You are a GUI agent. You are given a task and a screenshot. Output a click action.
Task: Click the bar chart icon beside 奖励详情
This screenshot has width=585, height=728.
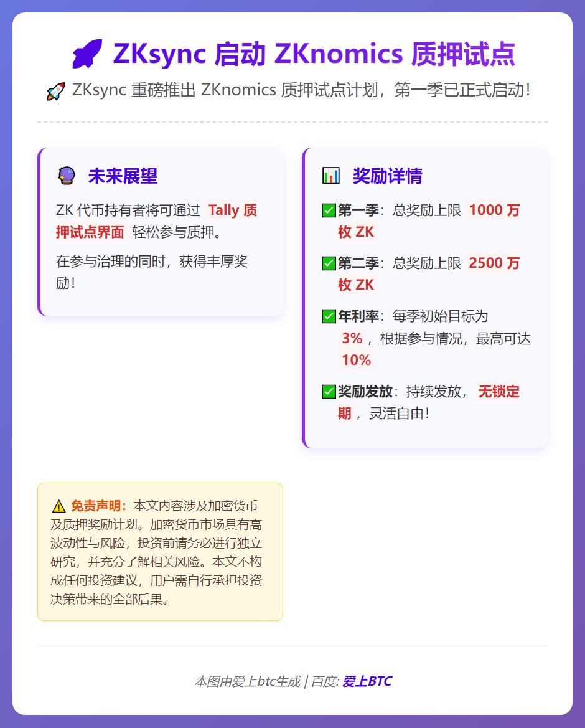(x=330, y=176)
